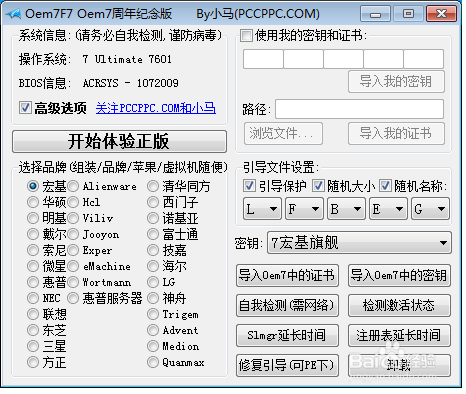Enable 使用我的密钥和证书 checkbox
466x394 pixels.
point(246,35)
